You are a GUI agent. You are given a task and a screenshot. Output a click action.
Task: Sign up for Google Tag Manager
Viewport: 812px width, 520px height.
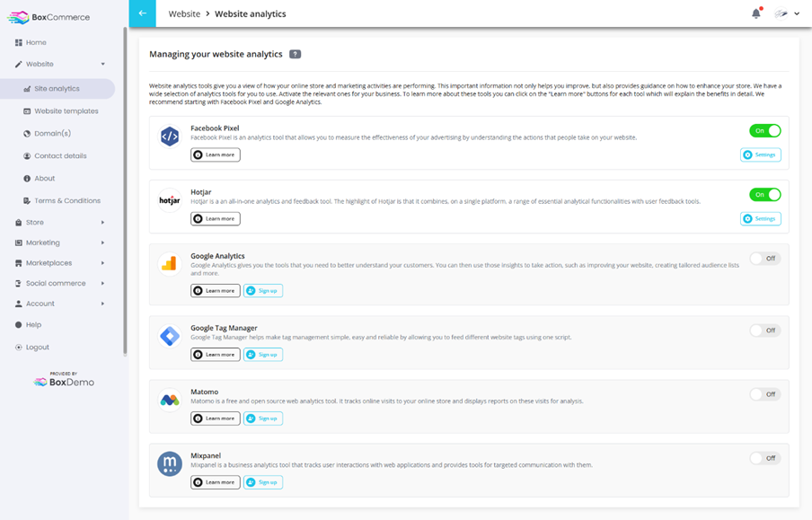(262, 354)
